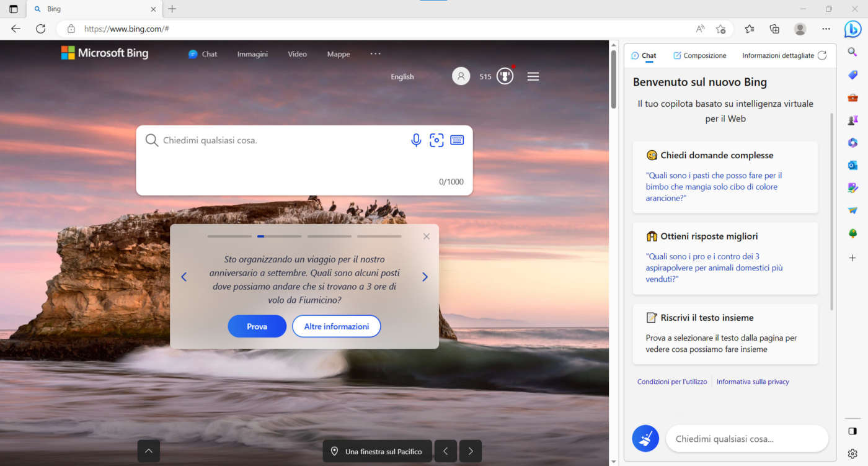Image resolution: width=868 pixels, height=466 pixels.
Task: Open the on-screen keyboard icon
Action: pyautogui.click(x=457, y=140)
